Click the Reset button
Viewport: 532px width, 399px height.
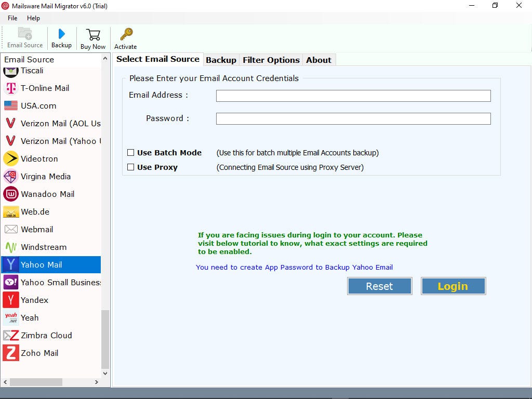379,286
